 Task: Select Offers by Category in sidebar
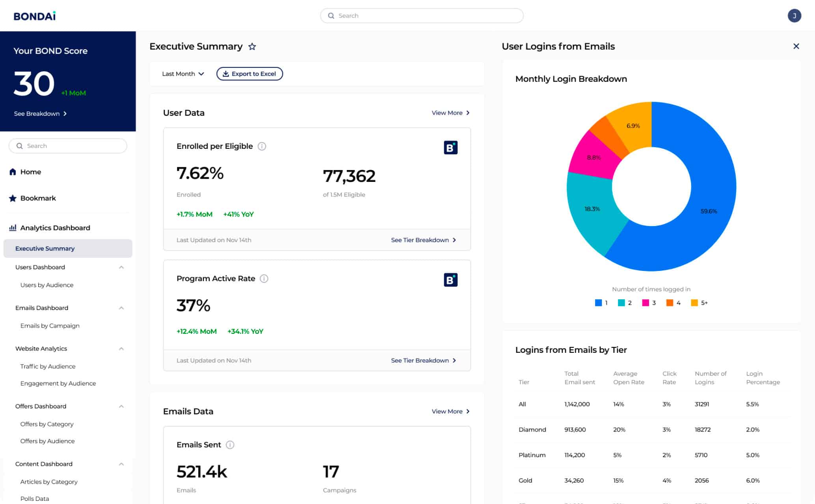tap(47, 424)
